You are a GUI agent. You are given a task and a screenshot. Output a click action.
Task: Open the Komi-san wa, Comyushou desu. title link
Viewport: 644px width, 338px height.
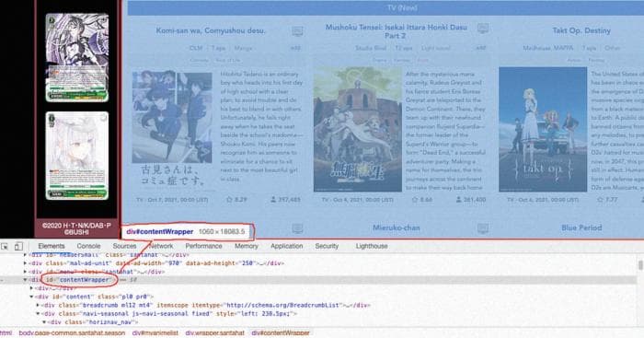211,30
